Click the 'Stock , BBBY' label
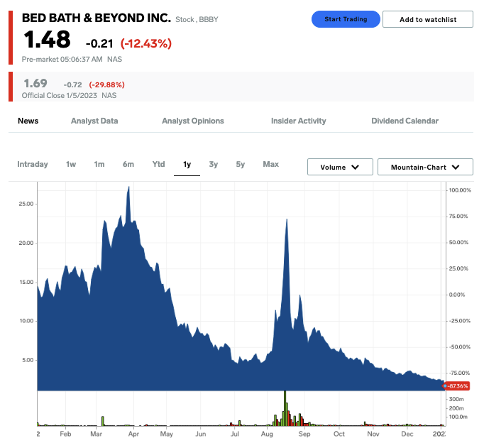 pos(197,19)
